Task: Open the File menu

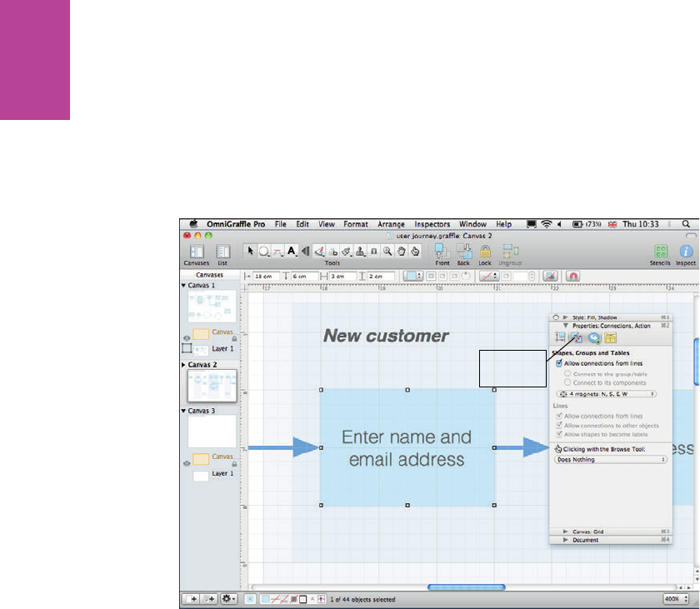Action: [280, 224]
